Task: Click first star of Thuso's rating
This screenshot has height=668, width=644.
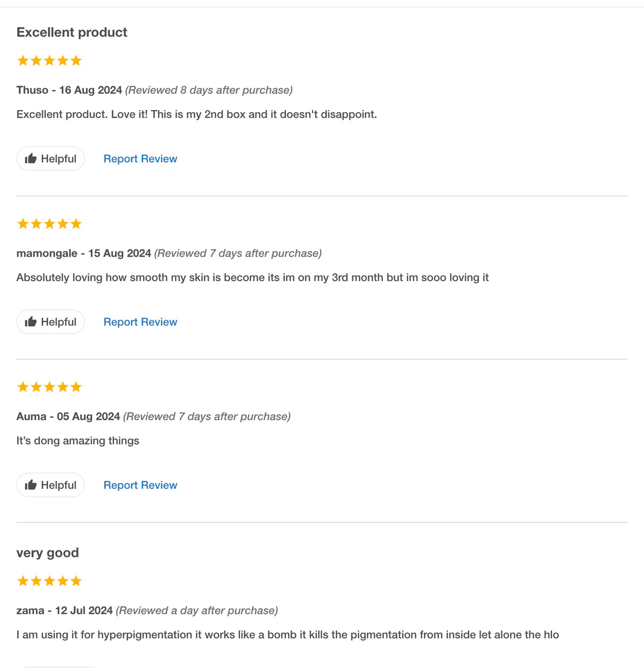Action: point(23,60)
